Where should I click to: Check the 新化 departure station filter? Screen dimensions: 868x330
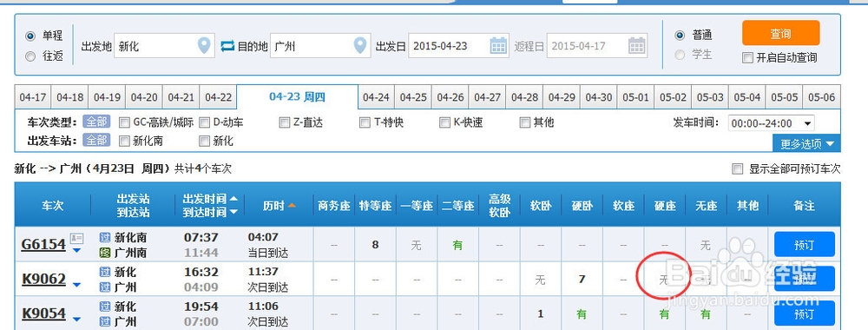point(204,142)
